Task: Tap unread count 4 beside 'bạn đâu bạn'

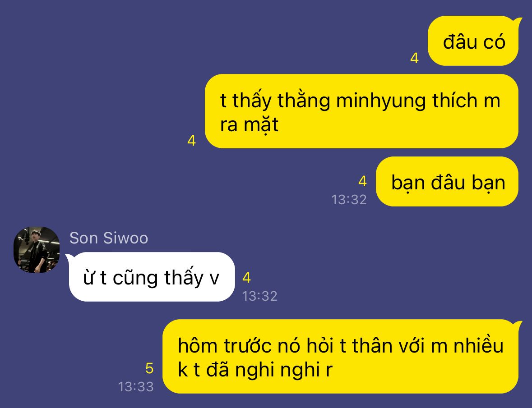Action: coord(362,181)
